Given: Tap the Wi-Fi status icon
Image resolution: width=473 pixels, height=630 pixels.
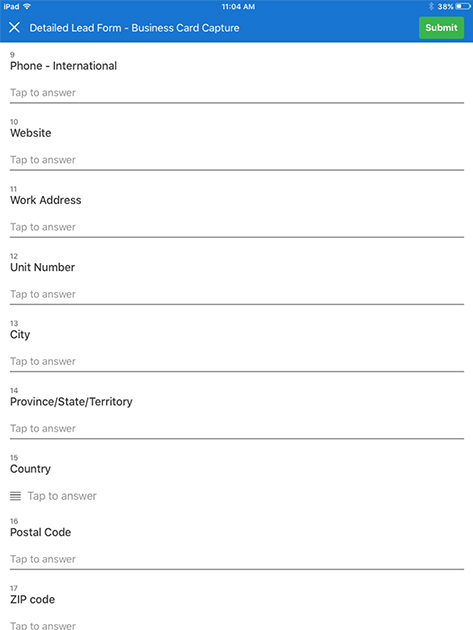Looking at the screenshot, I should pyautogui.click(x=27, y=6).
